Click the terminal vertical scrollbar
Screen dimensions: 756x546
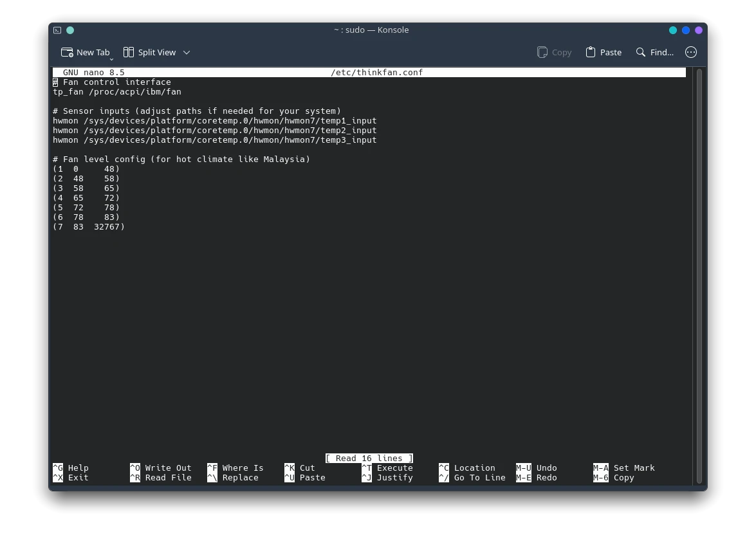699,276
